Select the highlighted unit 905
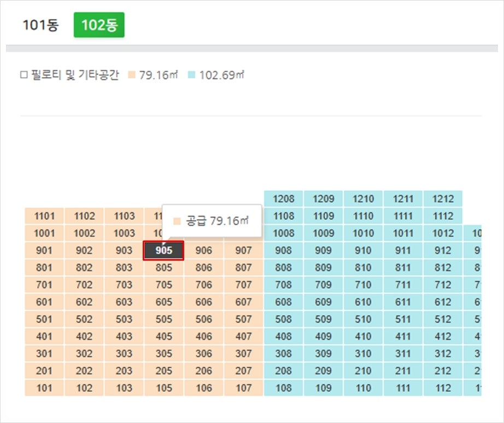 [163, 250]
